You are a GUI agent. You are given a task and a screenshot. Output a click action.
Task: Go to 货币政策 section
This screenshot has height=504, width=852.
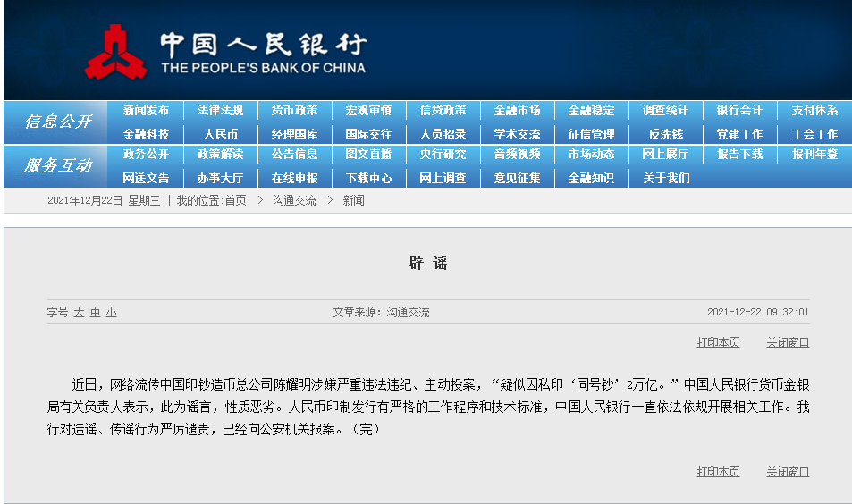pyautogui.click(x=294, y=110)
